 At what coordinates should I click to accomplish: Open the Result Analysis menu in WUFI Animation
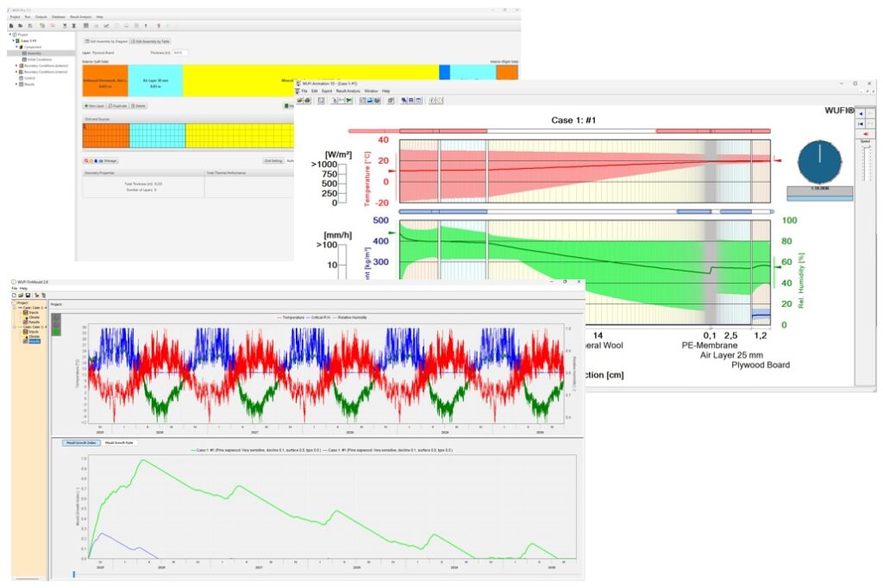[x=348, y=91]
